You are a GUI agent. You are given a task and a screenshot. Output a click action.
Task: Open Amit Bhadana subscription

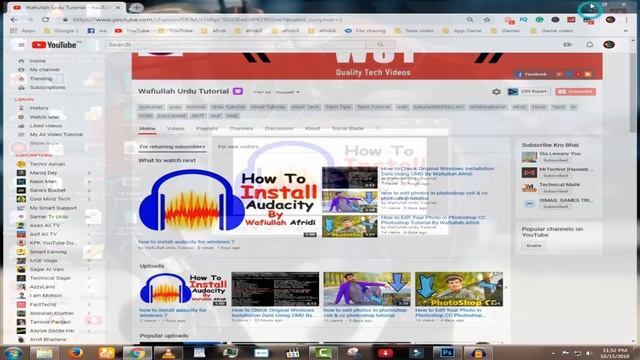tap(48, 339)
